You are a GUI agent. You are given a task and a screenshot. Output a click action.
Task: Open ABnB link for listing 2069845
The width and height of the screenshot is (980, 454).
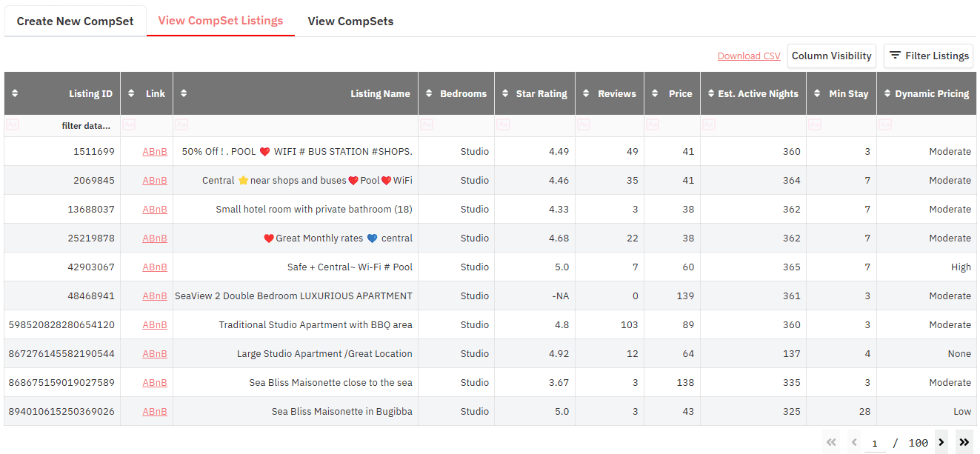point(155,180)
